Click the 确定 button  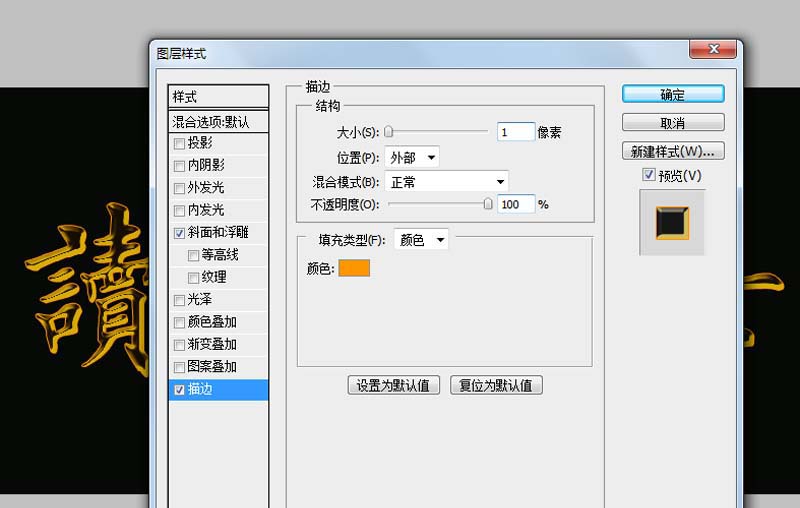click(673, 94)
